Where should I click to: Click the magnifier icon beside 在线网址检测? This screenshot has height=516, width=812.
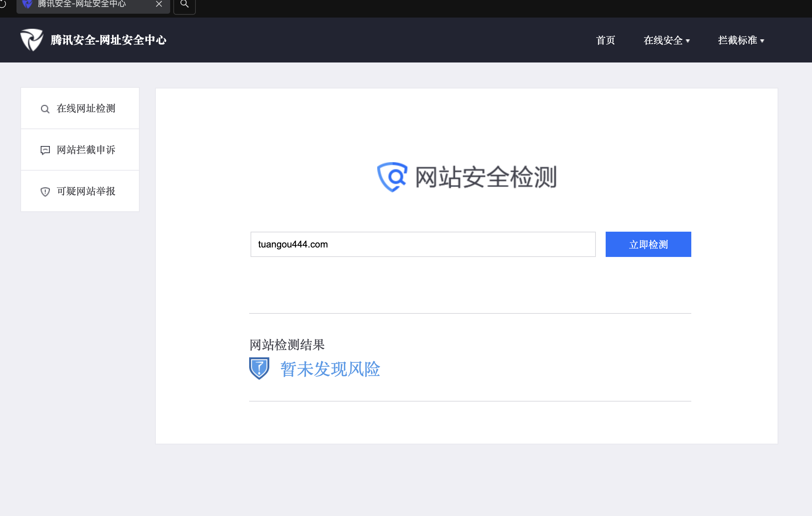pos(45,109)
